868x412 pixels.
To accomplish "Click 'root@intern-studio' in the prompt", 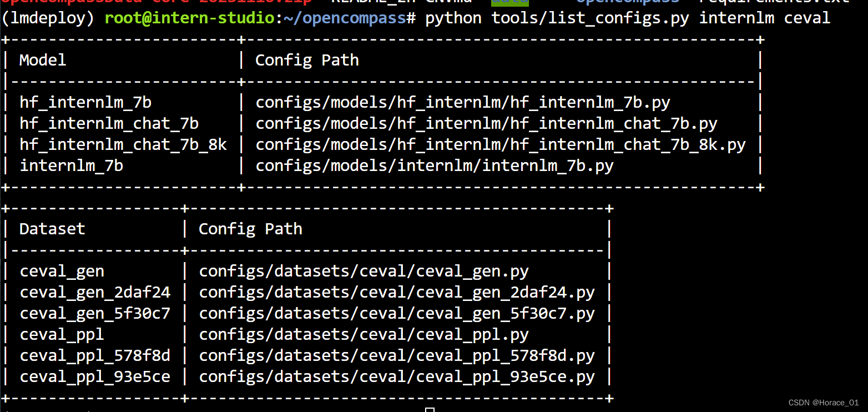I will tap(190, 18).
